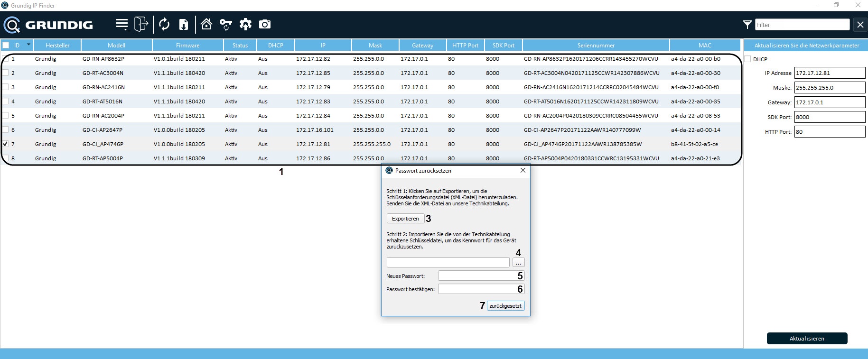The width and height of the screenshot is (868, 359).
Task: Click the Seriennummer column header
Action: click(x=596, y=46)
